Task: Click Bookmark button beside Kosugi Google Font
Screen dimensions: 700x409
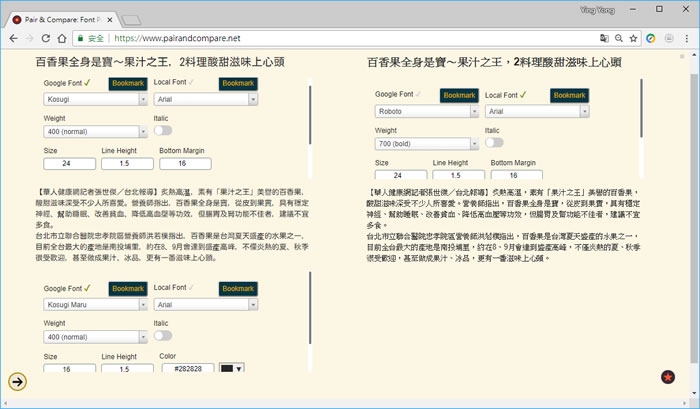Action: click(127, 83)
